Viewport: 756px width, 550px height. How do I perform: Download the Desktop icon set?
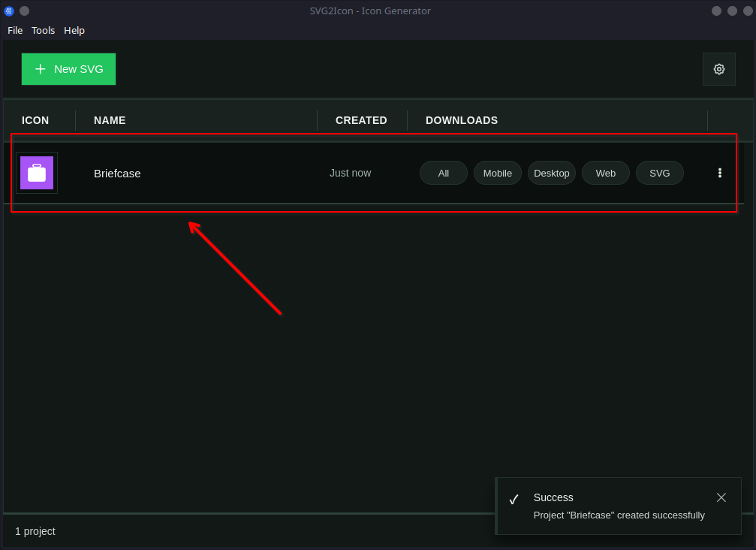(x=551, y=173)
